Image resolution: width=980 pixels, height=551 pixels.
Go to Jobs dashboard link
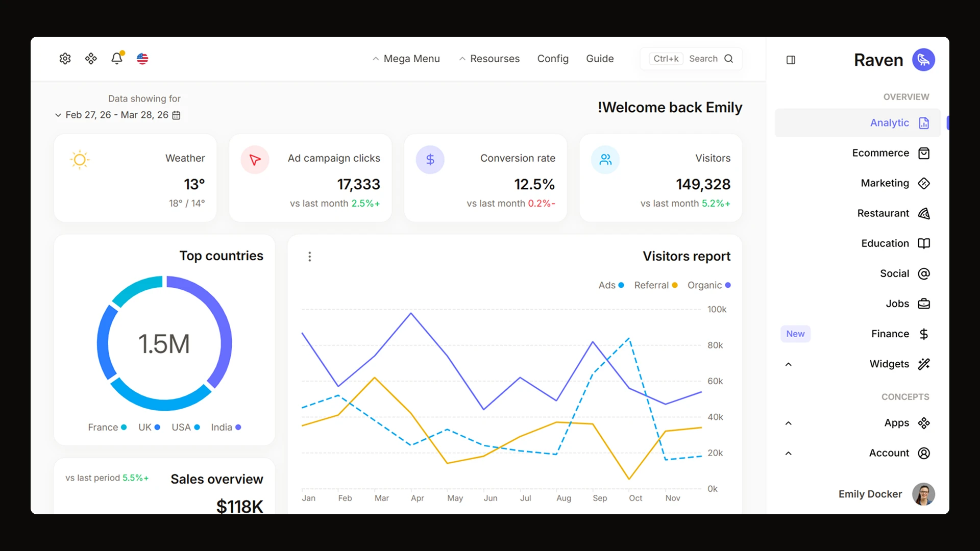tap(857, 304)
